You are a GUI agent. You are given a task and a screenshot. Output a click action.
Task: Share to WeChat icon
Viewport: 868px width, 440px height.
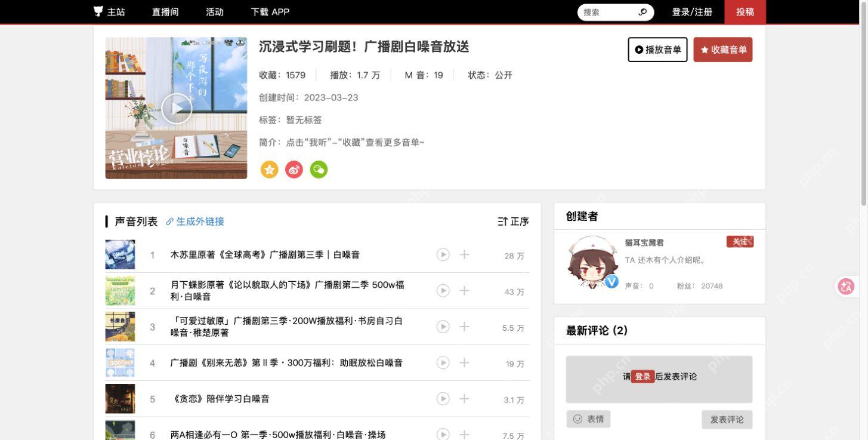tap(319, 170)
